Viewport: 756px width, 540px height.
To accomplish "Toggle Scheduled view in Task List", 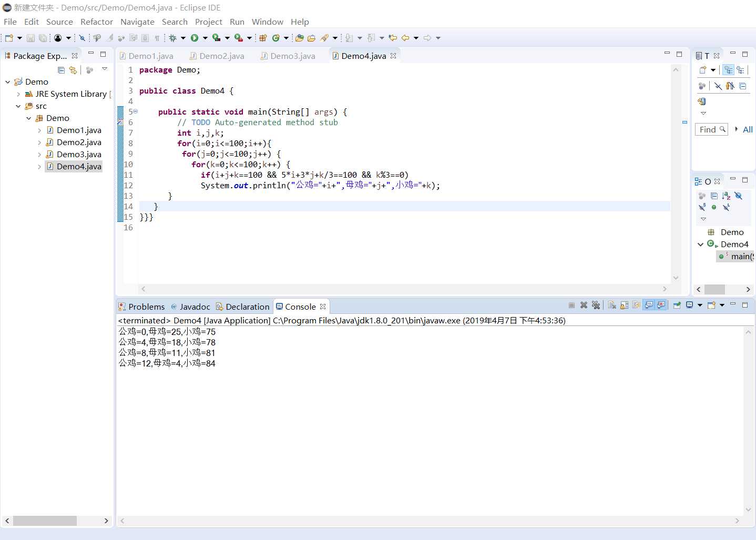I will point(740,70).
